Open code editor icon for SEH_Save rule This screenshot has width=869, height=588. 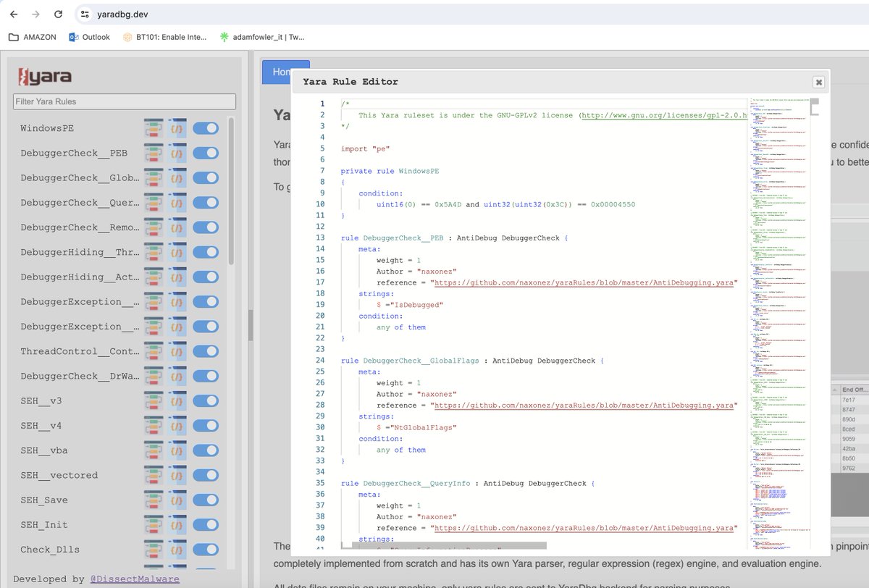click(x=177, y=500)
